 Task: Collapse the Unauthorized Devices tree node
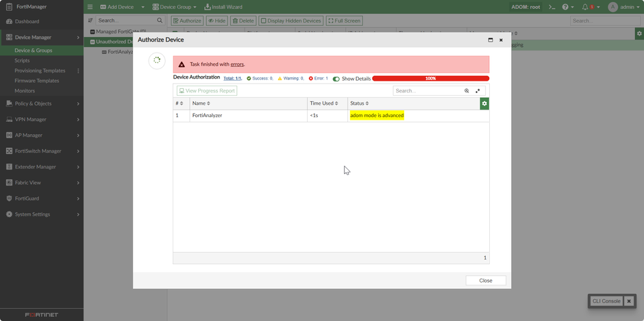point(92,42)
